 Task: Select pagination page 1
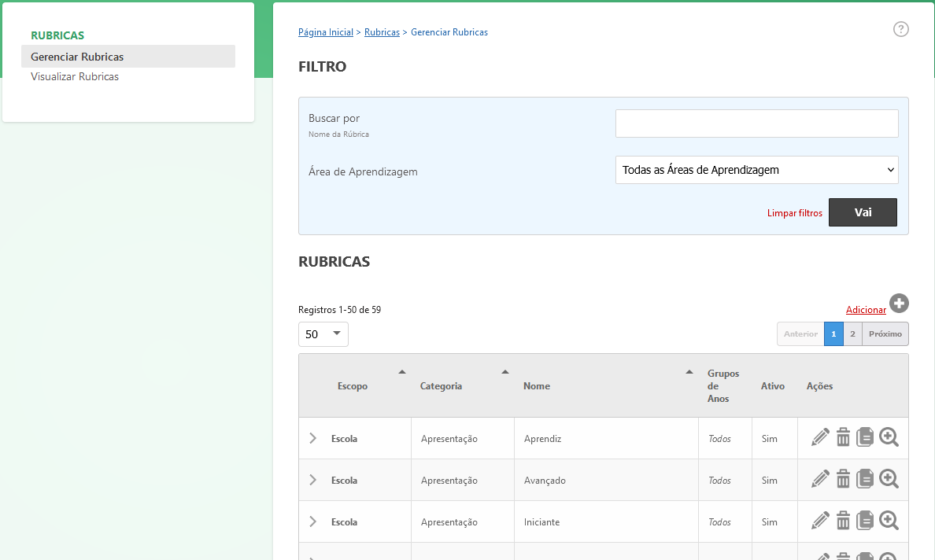point(833,334)
